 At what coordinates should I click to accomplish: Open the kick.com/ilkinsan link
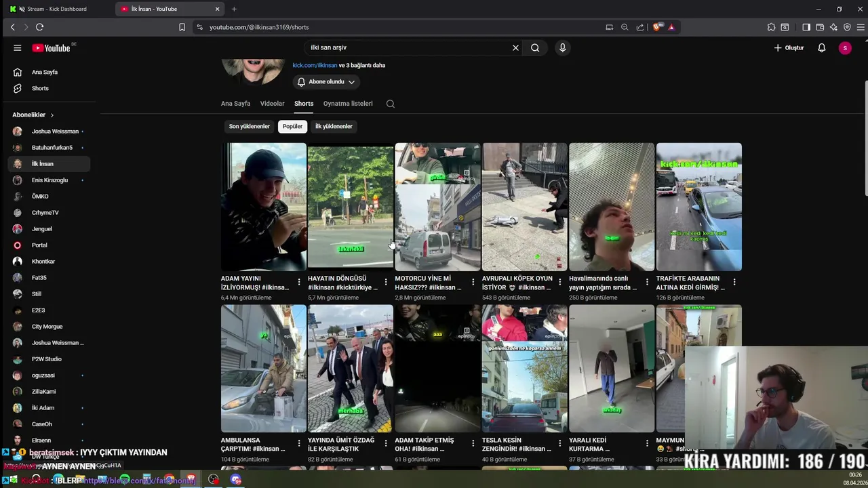[x=315, y=65]
